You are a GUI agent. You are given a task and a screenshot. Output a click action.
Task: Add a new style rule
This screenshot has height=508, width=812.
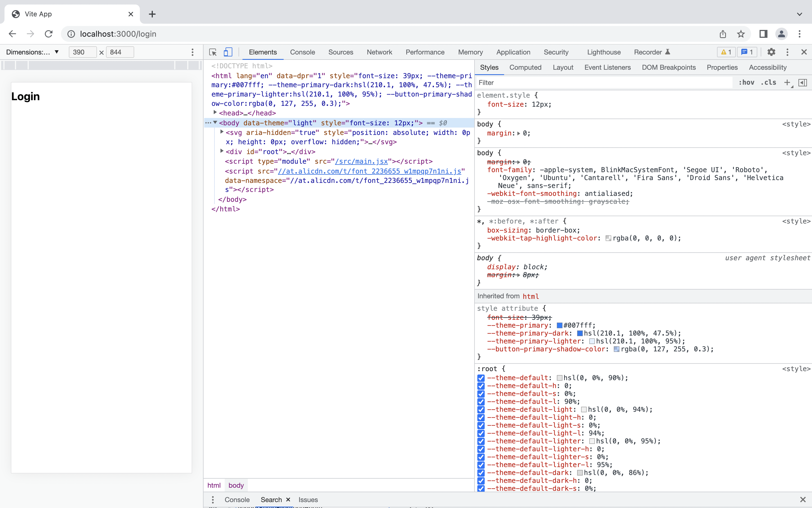tap(787, 83)
